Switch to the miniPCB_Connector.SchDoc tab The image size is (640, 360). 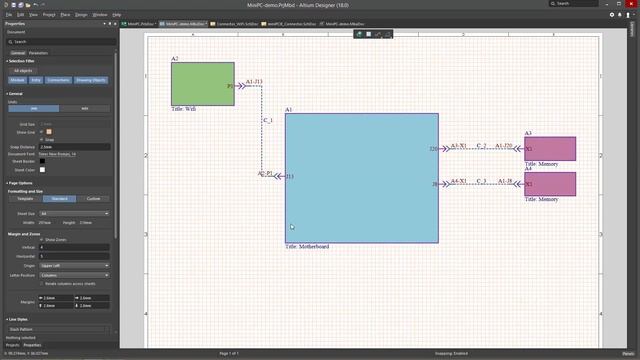click(289, 24)
